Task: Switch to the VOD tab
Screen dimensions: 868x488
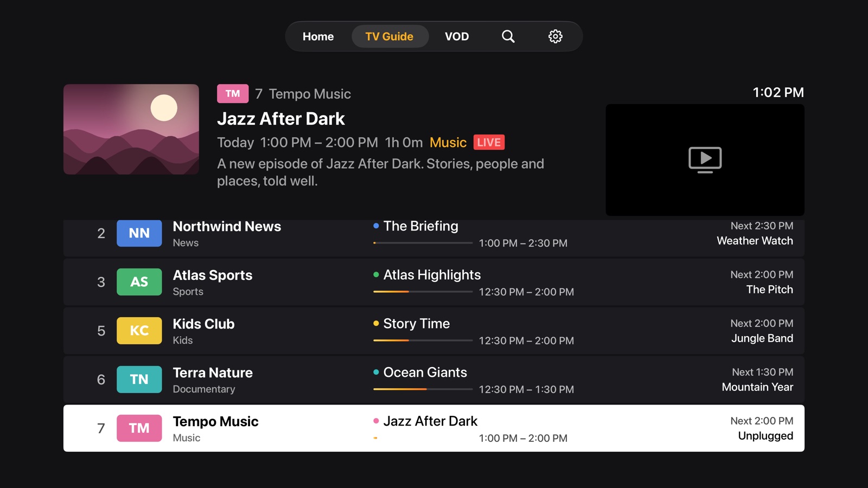Action: tap(457, 36)
